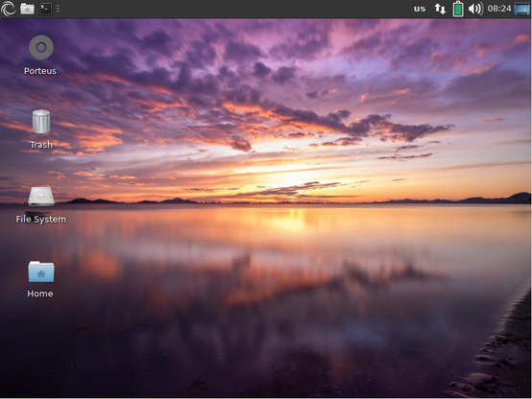
Task: Select the Porteus disc icon on the desktop
Action: click(x=41, y=47)
